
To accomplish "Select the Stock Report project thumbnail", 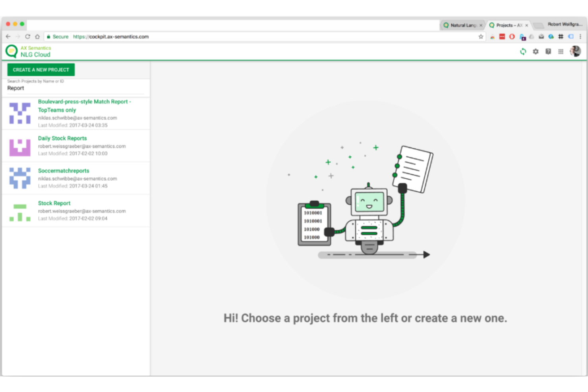I will [x=20, y=212].
